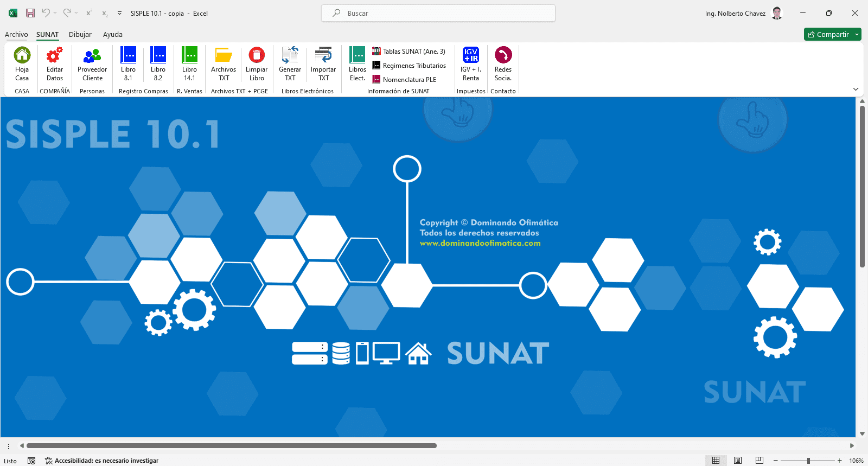Screen dimensions: 868x466
Task: Switch to the Dibujar ribbon tab
Action: (80, 34)
